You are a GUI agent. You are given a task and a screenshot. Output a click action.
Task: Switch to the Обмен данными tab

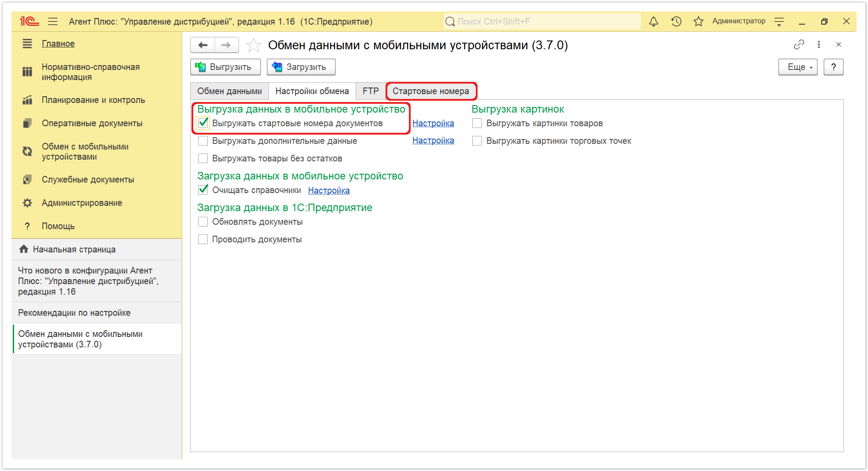pyautogui.click(x=229, y=91)
